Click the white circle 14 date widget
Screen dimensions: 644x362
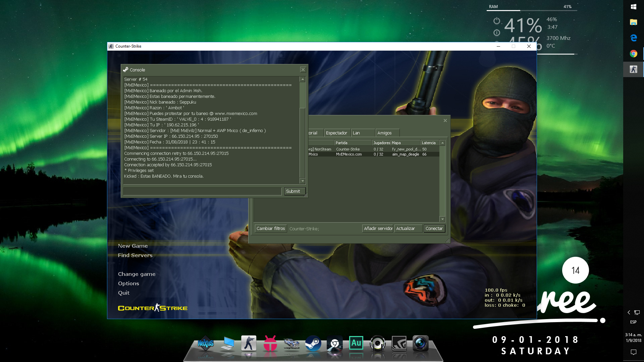[576, 270]
